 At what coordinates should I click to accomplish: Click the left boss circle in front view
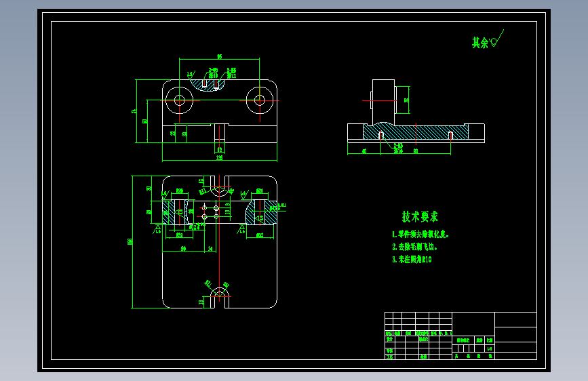pos(179,100)
